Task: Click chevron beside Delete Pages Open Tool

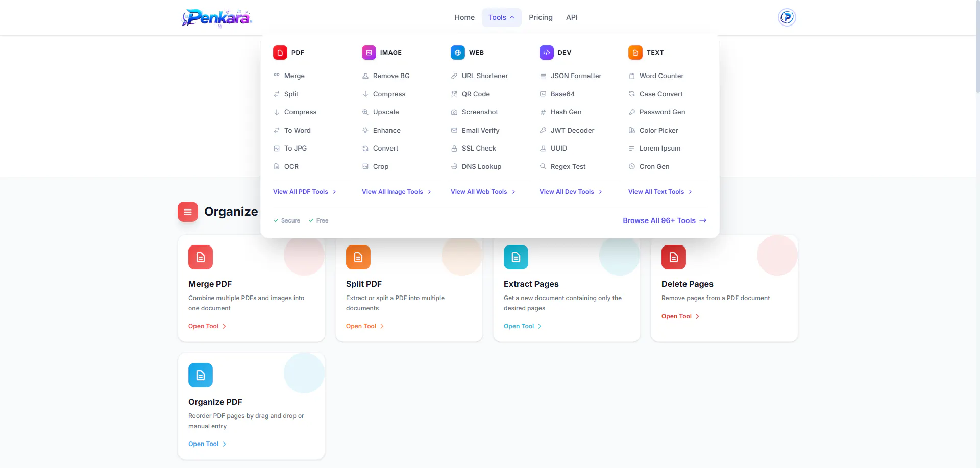Action: [x=697, y=316]
